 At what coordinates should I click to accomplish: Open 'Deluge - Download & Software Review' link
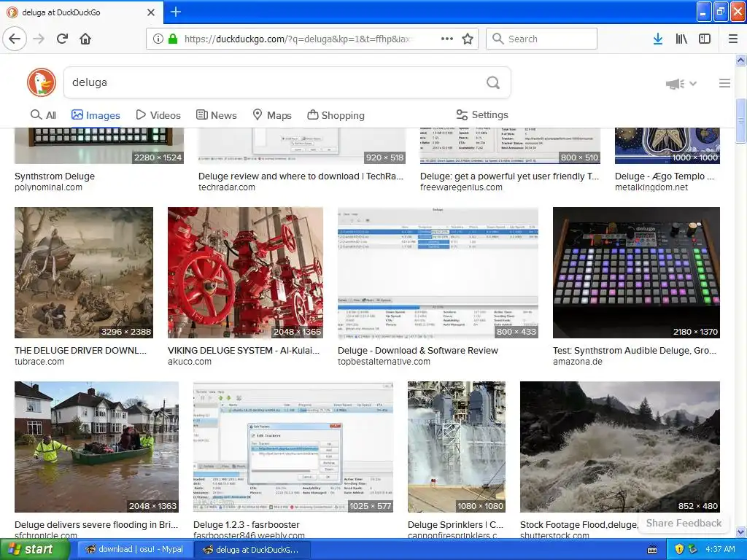pos(418,351)
